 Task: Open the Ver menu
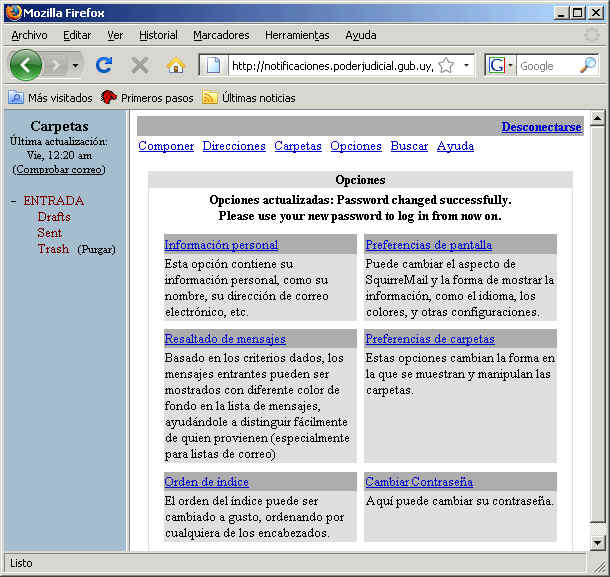pyautogui.click(x=115, y=35)
